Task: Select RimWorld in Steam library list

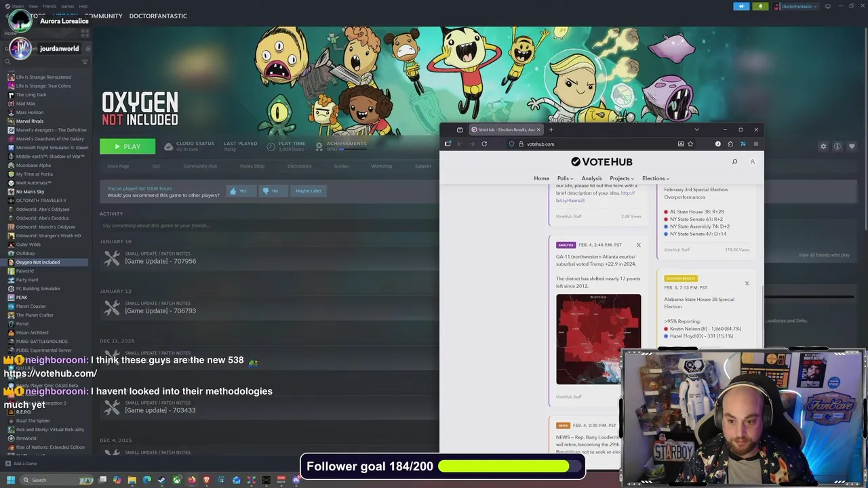Action: tap(26, 439)
